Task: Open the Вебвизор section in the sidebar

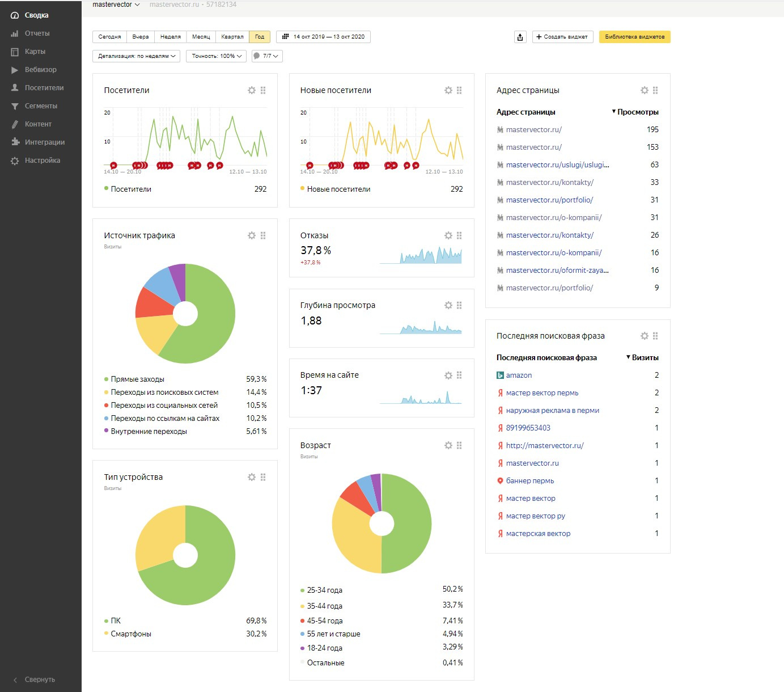Action: (x=40, y=70)
